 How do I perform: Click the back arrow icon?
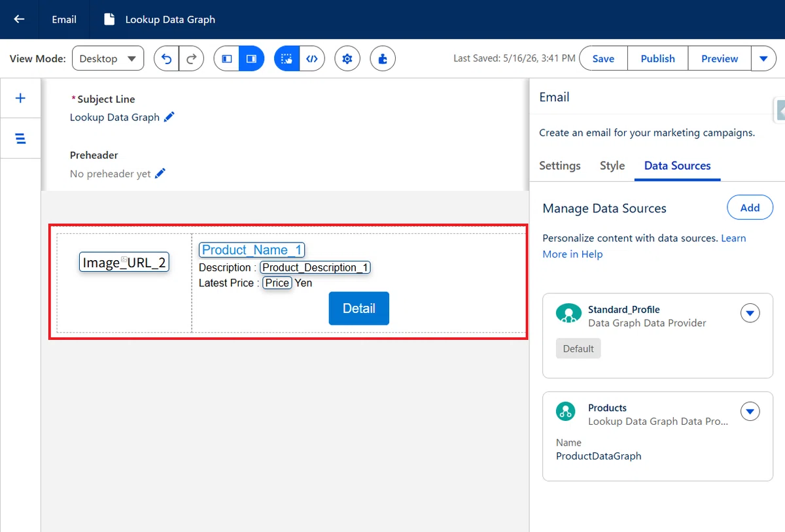tap(19, 19)
